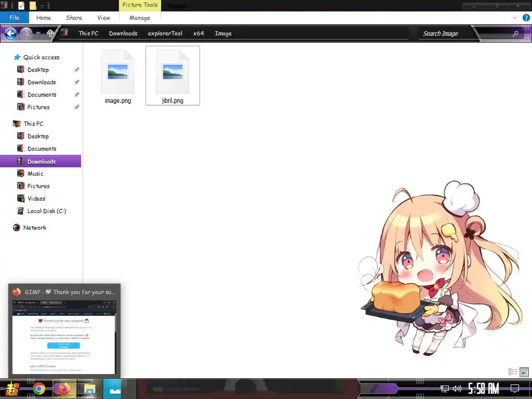This screenshot has width=532, height=399.
Task: Click the File Explorer taskbar icon
Action: point(89,389)
